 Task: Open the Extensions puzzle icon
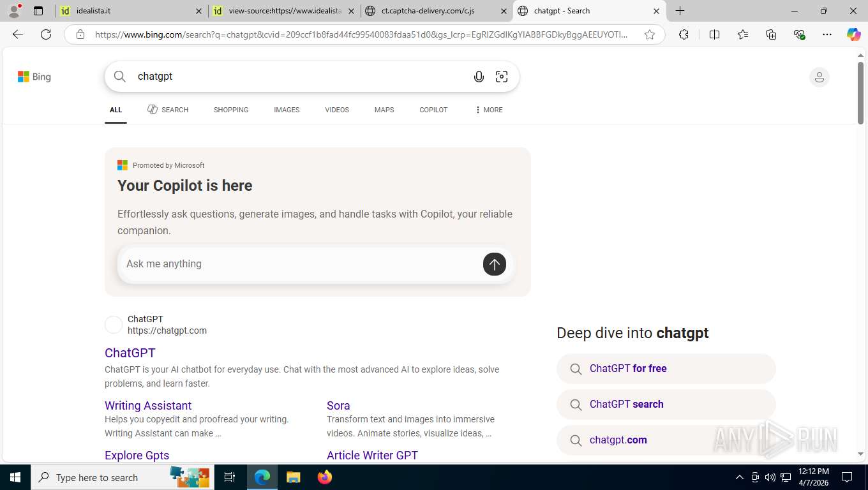coord(684,34)
